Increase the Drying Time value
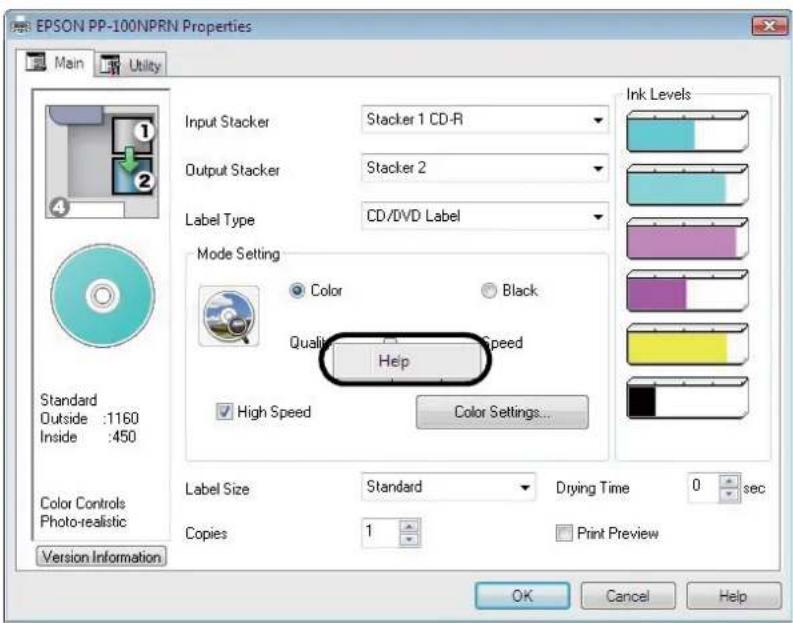793x623 pixels. pyautogui.click(x=729, y=480)
